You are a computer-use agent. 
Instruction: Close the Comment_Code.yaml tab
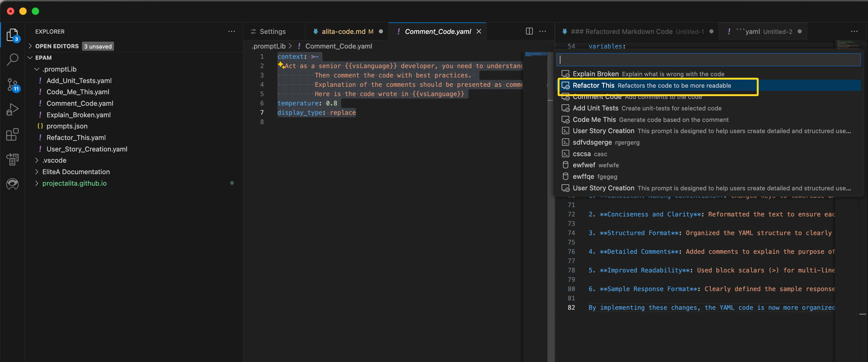pyautogui.click(x=479, y=31)
